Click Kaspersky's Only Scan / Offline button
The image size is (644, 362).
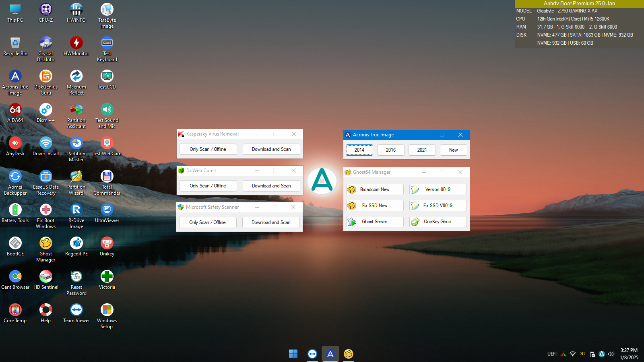pyautogui.click(x=208, y=149)
